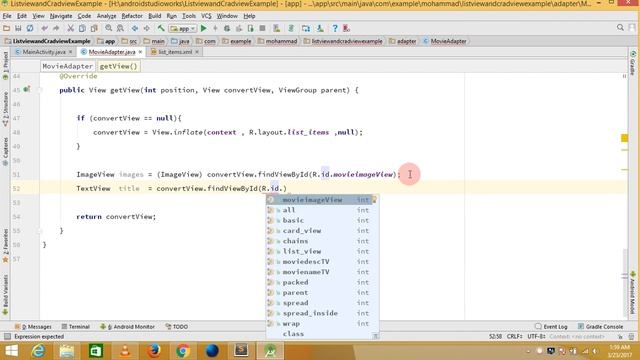Click the Redo toolbar arrow
Viewport: 640px width, 360px height.
tap(56, 28)
